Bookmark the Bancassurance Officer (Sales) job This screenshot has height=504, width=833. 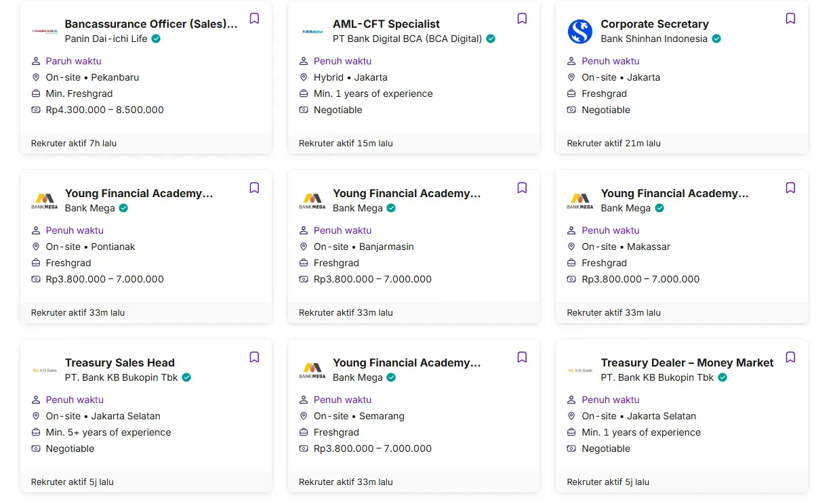pyautogui.click(x=254, y=18)
